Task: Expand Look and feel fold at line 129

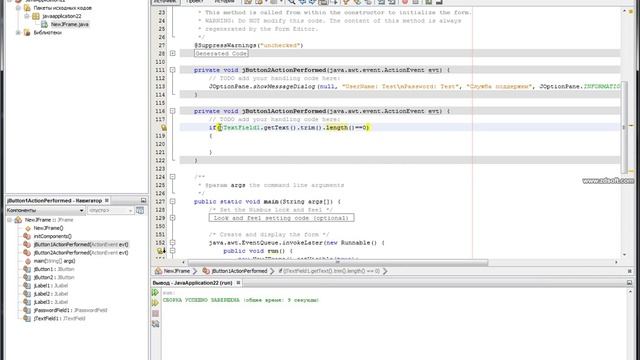Action: click(173, 218)
